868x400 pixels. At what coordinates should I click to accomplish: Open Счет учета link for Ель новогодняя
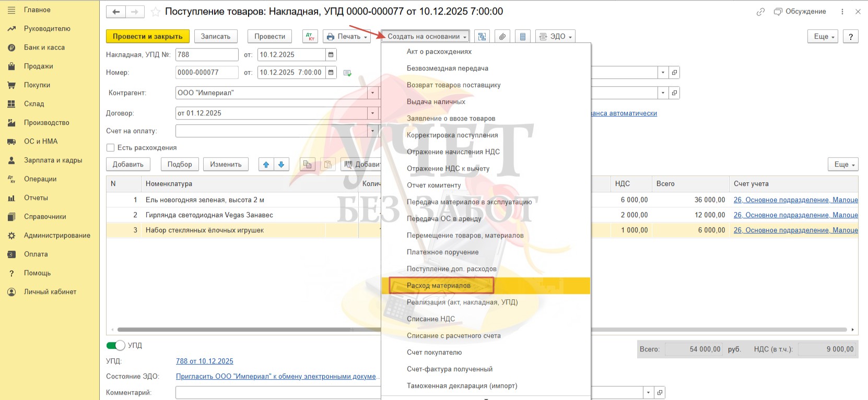click(795, 200)
